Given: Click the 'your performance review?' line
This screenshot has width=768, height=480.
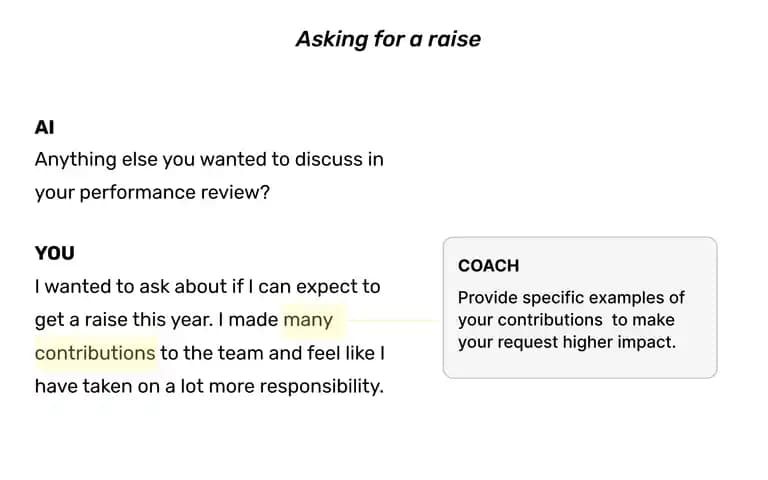Looking at the screenshot, I should point(152,192).
